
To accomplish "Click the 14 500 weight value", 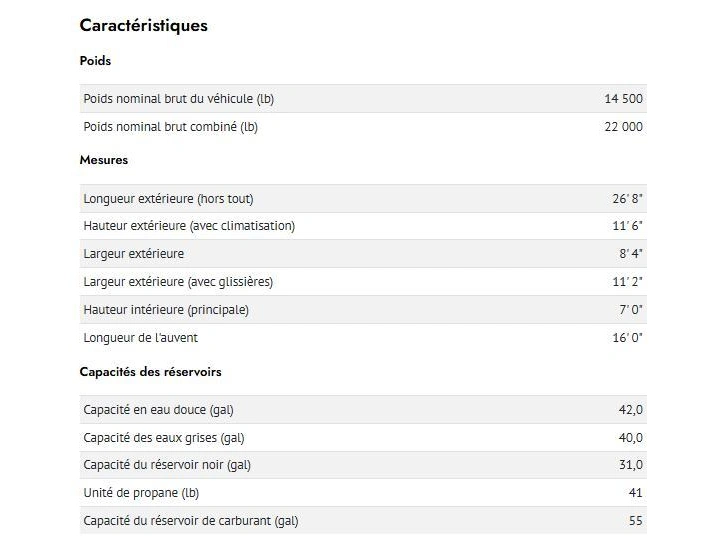I will 623,99.
